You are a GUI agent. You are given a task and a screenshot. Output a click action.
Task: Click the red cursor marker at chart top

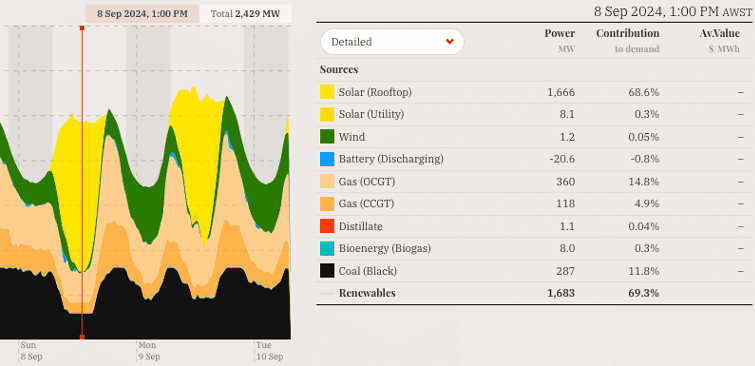[82, 28]
